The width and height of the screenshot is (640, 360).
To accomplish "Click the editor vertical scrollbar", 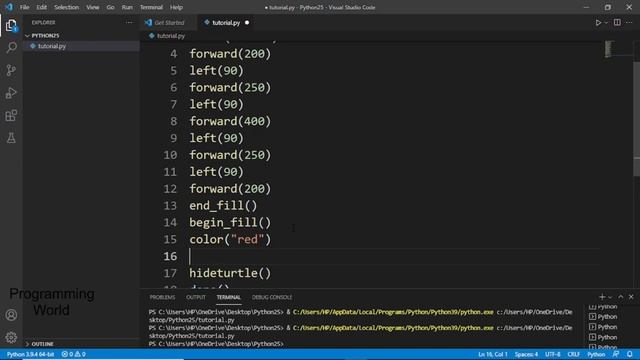I will 636,118.
